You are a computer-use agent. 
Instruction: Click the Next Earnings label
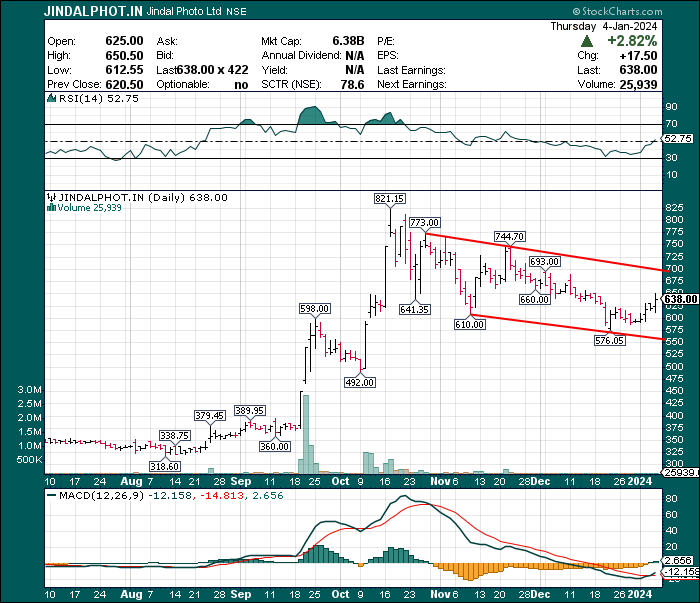(412, 85)
